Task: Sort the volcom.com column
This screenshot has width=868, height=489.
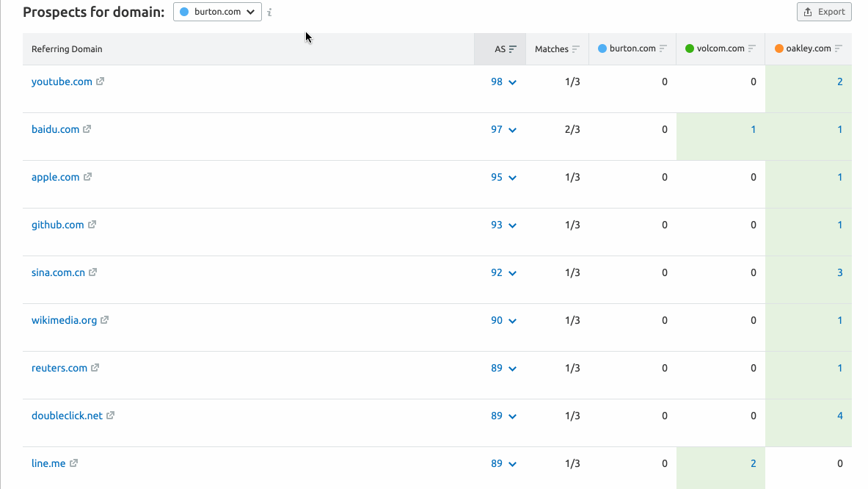Action: click(x=752, y=48)
